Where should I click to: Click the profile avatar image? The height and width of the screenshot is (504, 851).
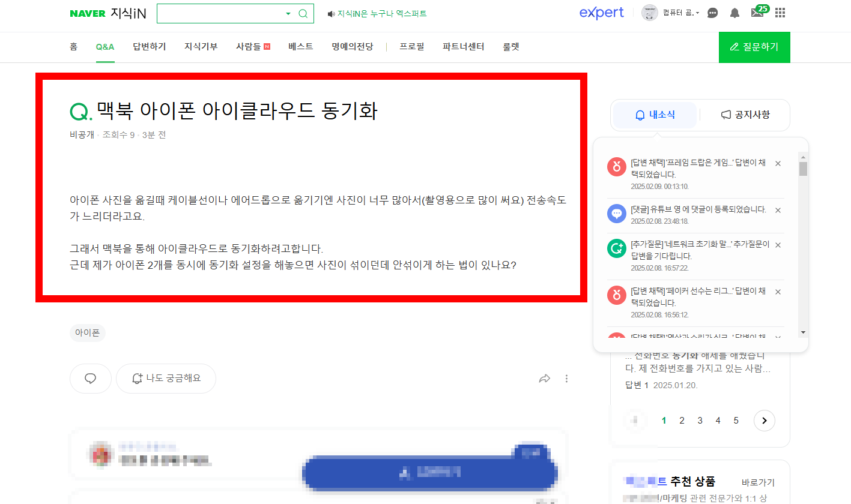pos(650,13)
